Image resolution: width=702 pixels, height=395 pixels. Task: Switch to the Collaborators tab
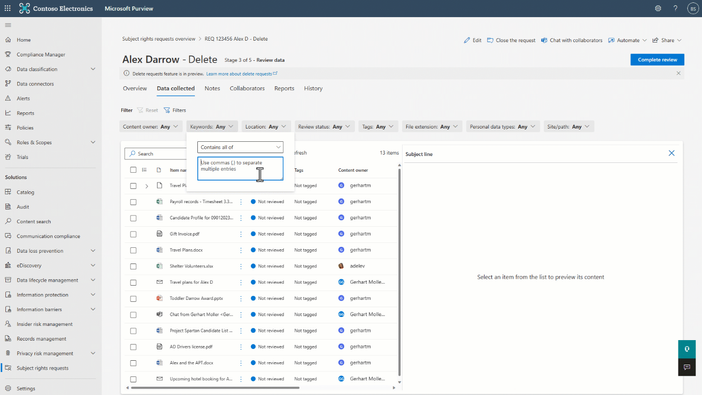(x=247, y=89)
